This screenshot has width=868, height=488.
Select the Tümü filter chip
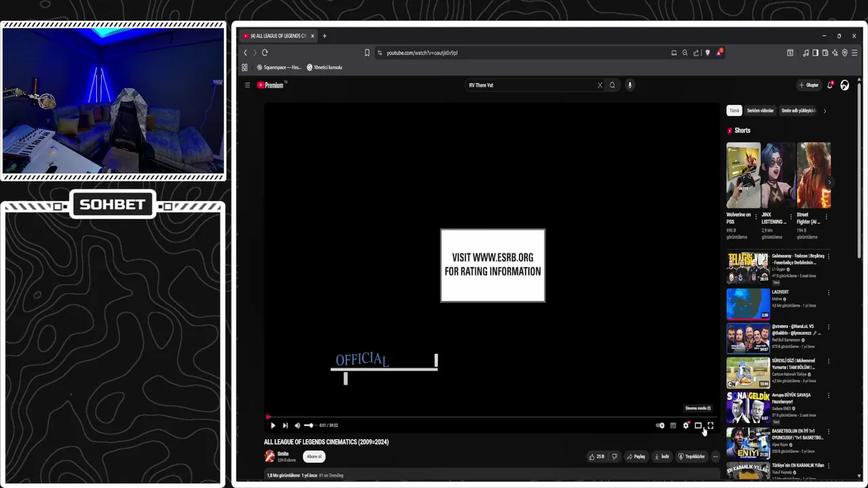tap(734, 110)
